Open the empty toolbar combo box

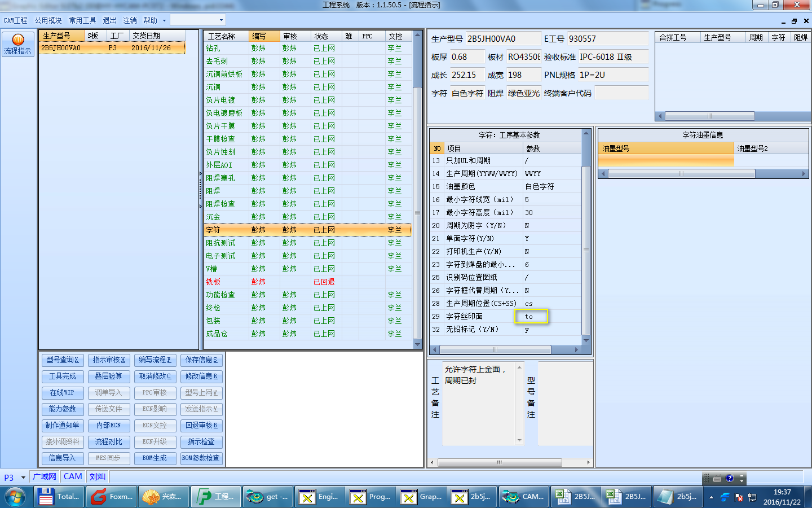198,20
